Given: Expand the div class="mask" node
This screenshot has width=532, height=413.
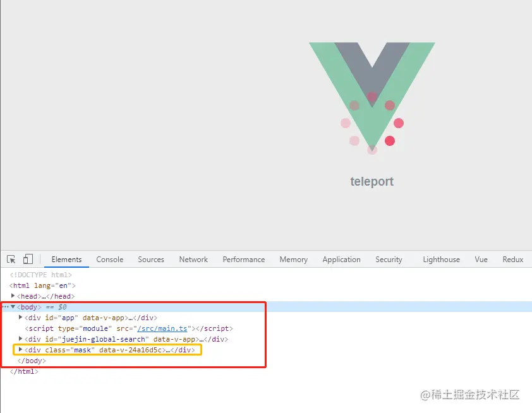Looking at the screenshot, I should click(20, 349).
